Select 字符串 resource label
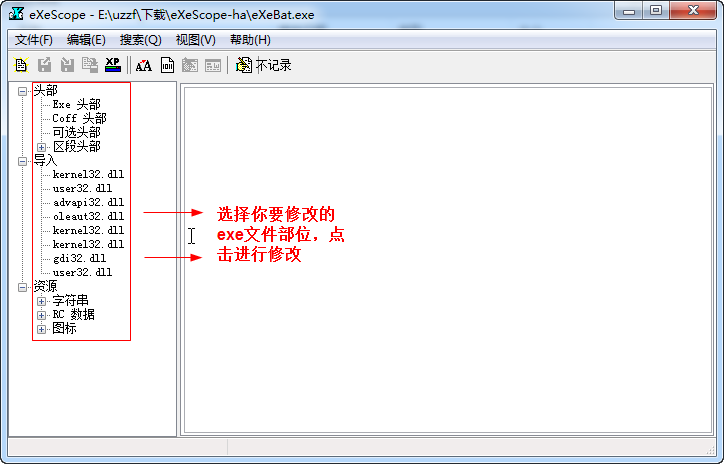This screenshot has width=724, height=464. [x=70, y=301]
